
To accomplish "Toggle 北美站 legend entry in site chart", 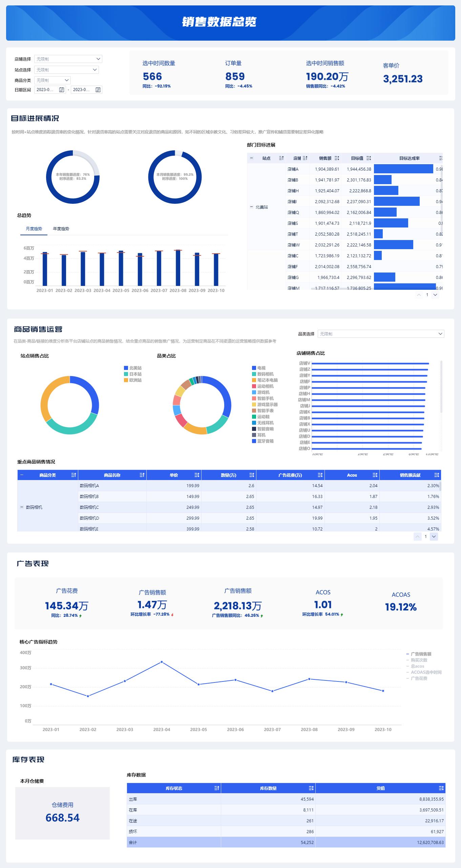I will tap(133, 368).
